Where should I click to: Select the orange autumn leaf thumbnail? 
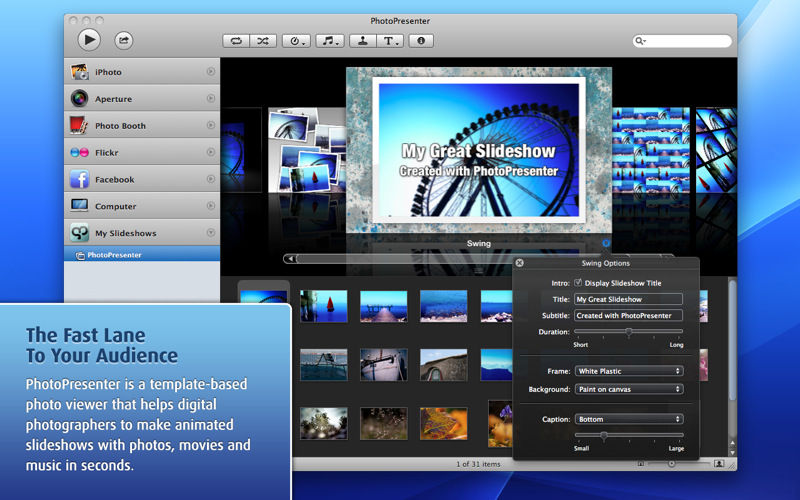click(x=443, y=423)
